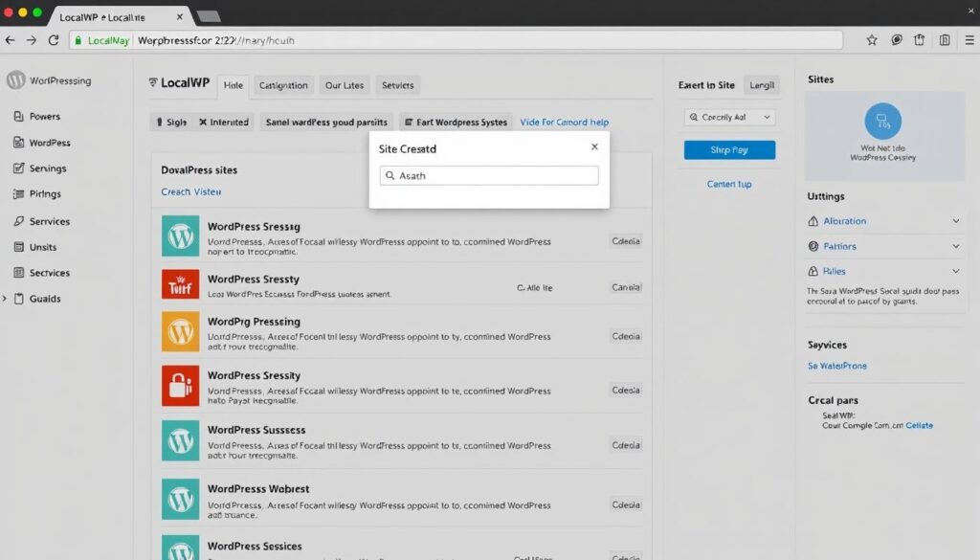Open the Cooccrily Aal dropdown
This screenshot has height=560, width=980.
729,118
